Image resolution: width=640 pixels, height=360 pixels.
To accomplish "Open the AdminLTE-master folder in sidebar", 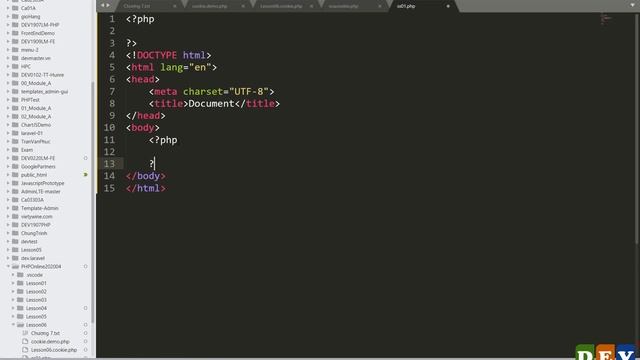I will coord(40,191).
